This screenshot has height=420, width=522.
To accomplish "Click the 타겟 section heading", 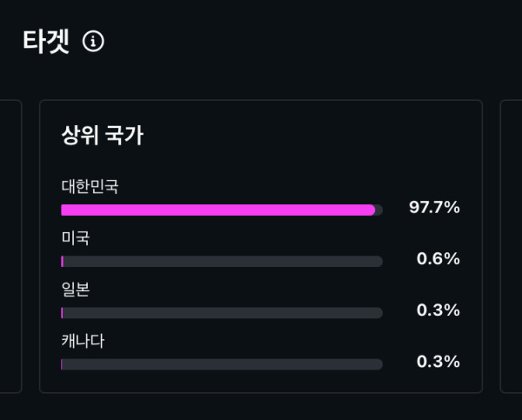I will [x=46, y=41].
